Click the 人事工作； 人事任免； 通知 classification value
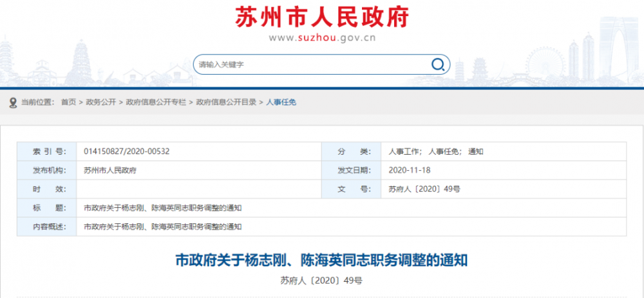 (x=436, y=152)
